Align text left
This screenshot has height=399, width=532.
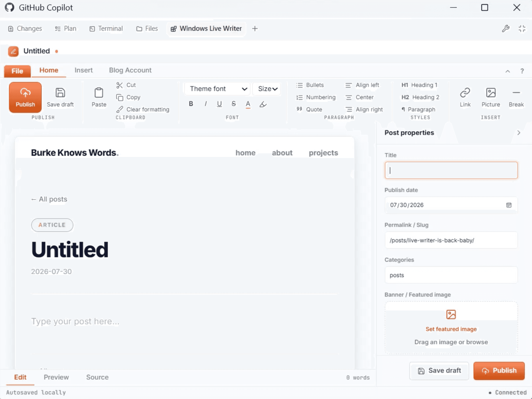pos(362,85)
